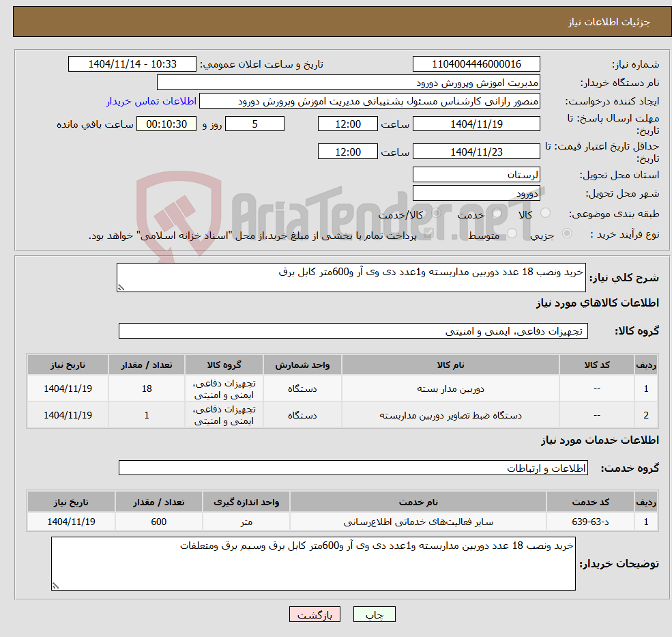672x637 pixels.
Task: Click the response deadline time 12:00 field
Action: point(347,124)
